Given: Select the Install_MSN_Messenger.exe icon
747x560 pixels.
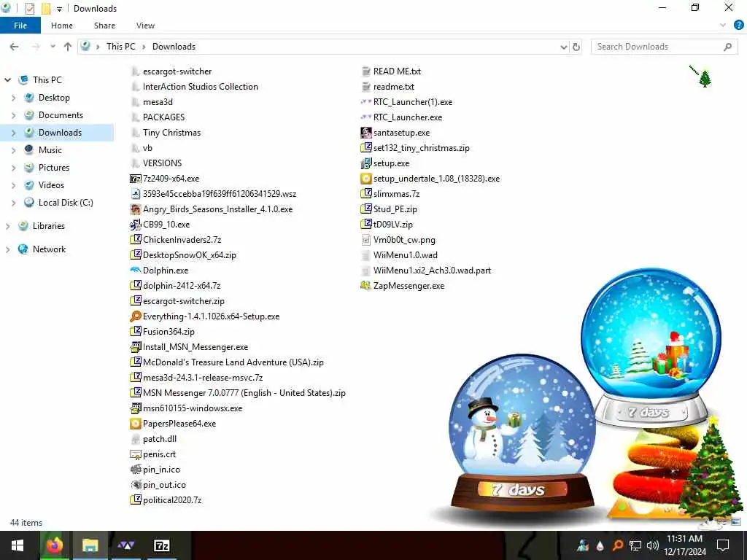Looking at the screenshot, I should [x=136, y=346].
